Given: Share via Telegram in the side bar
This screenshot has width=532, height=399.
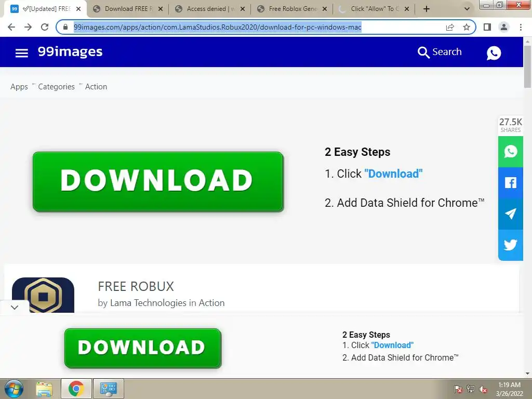Looking at the screenshot, I should coord(510,214).
